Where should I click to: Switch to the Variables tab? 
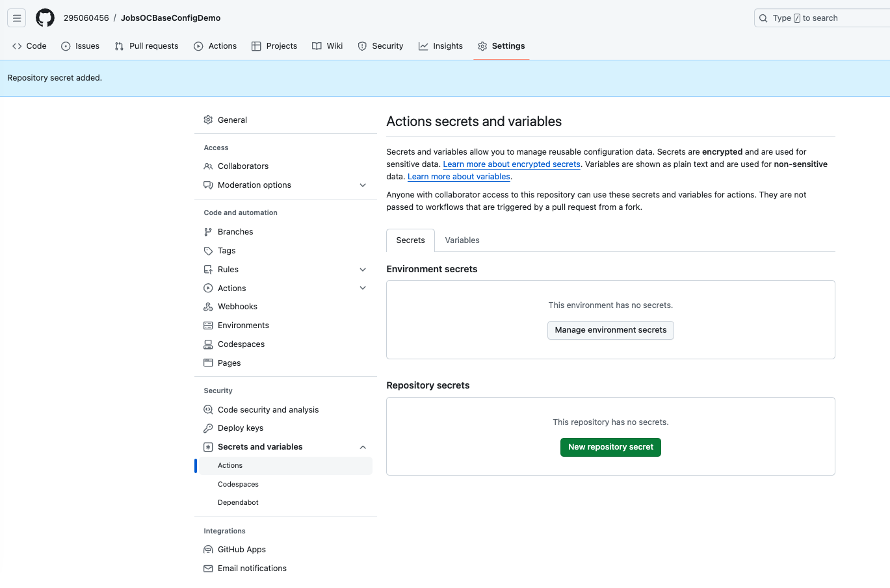pos(462,240)
